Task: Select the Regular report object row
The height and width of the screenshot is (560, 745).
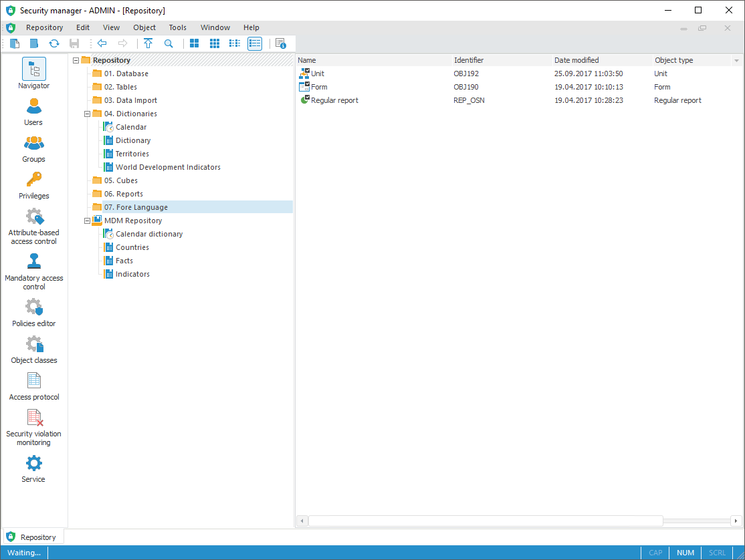Action: [x=334, y=100]
